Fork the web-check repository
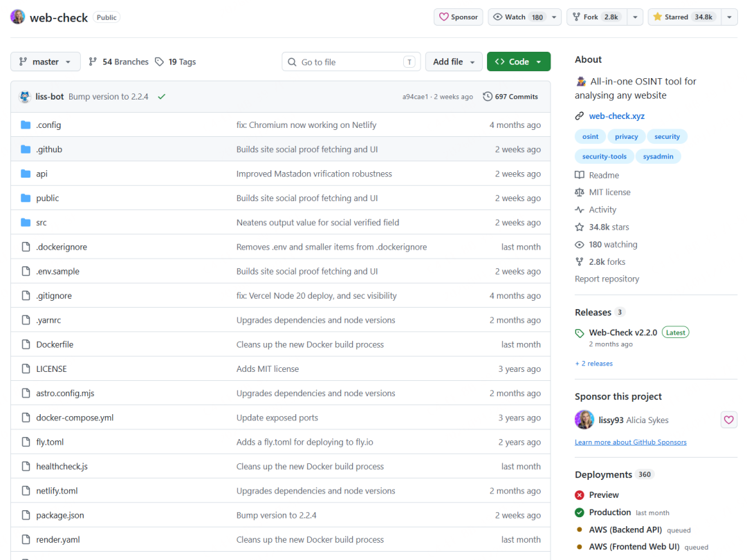 point(597,17)
